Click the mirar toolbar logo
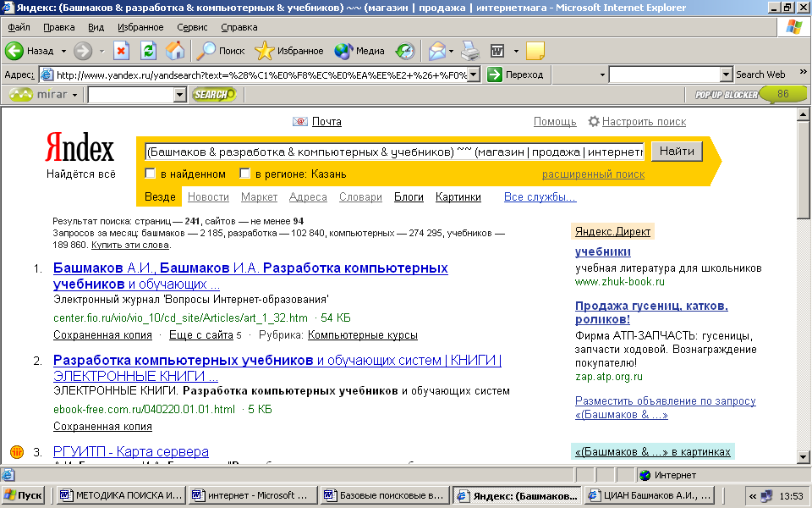812x508 pixels. pyautogui.click(x=39, y=94)
